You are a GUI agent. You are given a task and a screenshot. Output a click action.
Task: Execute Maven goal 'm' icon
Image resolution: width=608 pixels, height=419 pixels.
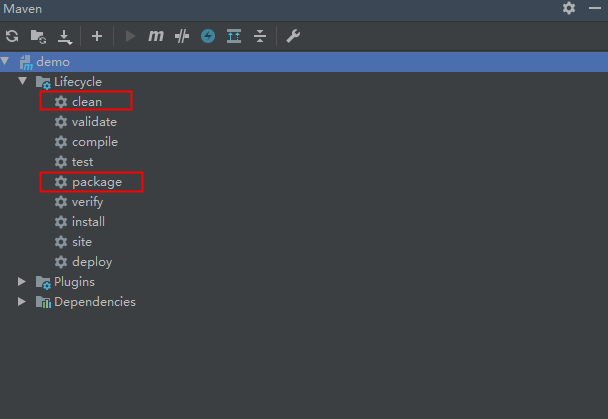click(156, 36)
